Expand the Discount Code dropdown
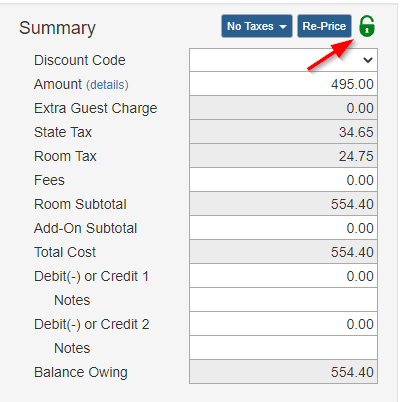Image resolution: width=402 pixels, height=402 pixels. click(x=283, y=60)
